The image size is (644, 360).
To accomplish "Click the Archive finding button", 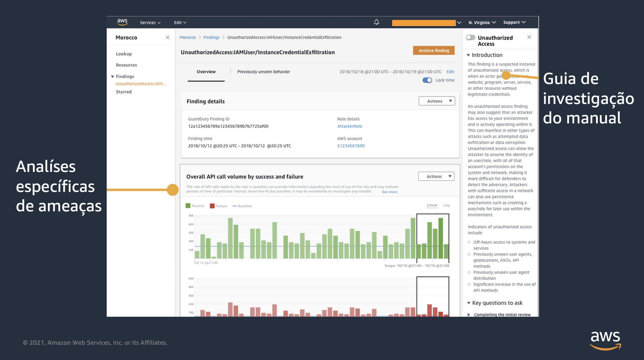I will point(434,50).
